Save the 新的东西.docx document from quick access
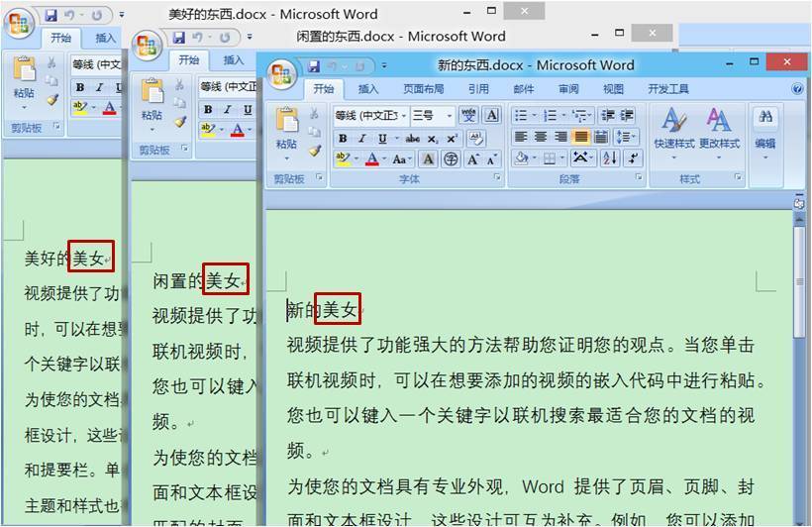The width and height of the screenshot is (812, 527). [313, 65]
